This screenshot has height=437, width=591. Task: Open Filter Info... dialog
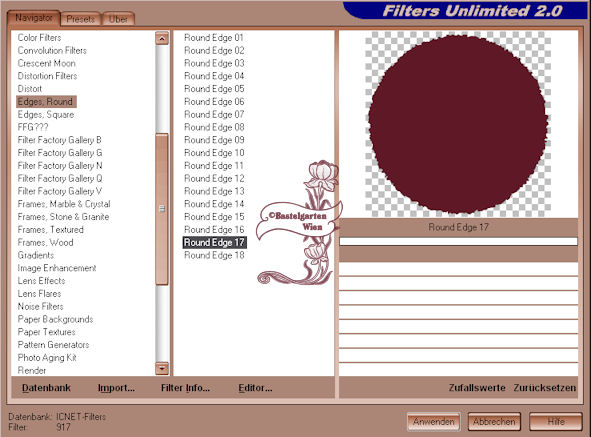185,388
